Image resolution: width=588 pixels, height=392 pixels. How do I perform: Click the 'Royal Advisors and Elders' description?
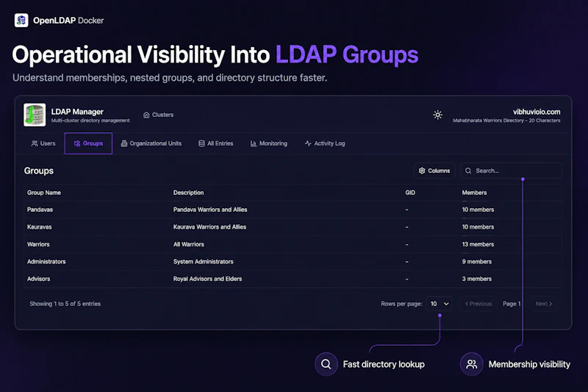tap(207, 279)
